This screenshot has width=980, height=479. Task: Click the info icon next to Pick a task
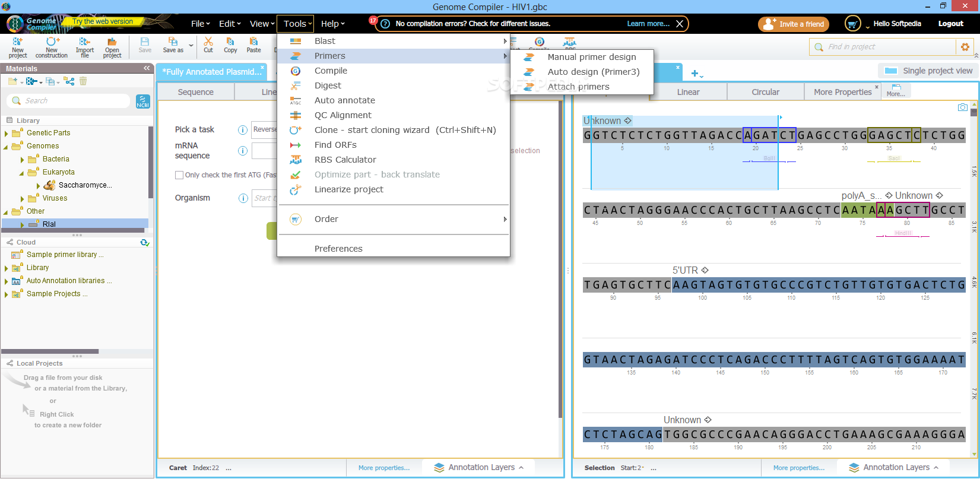243,130
